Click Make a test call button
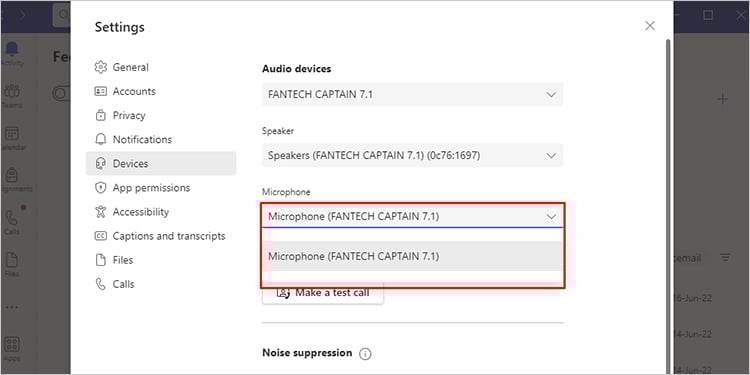 [323, 293]
